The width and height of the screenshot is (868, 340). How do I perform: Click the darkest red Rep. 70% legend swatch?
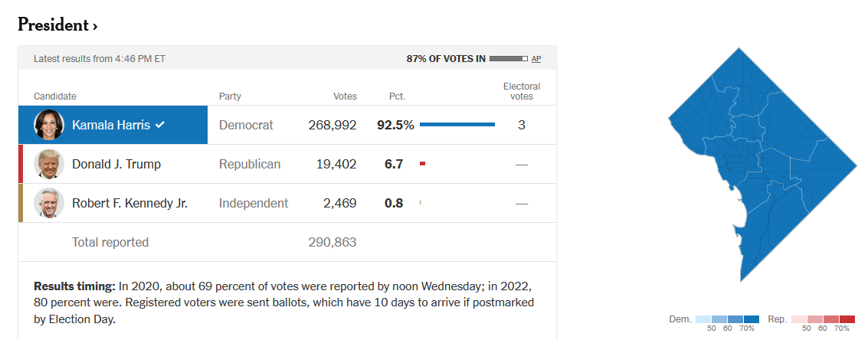tap(847, 319)
